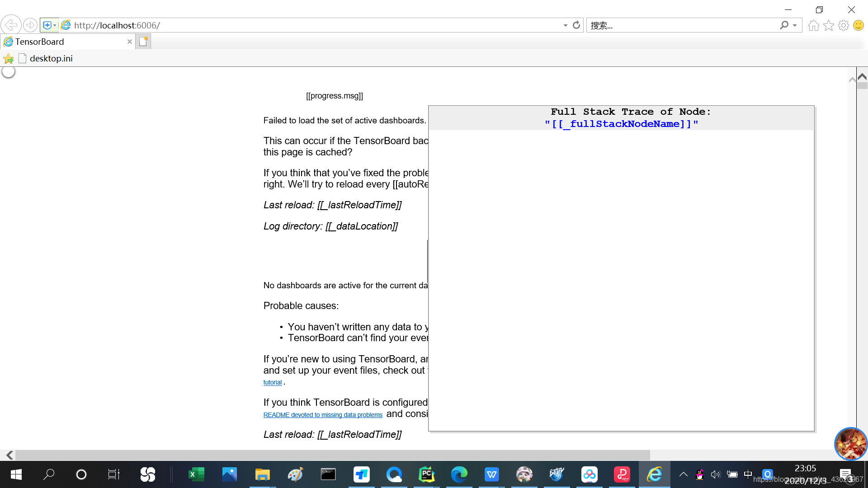Click the floating avatar picture at bottom right
Image resolution: width=868 pixels, height=488 pixels.
(x=851, y=444)
